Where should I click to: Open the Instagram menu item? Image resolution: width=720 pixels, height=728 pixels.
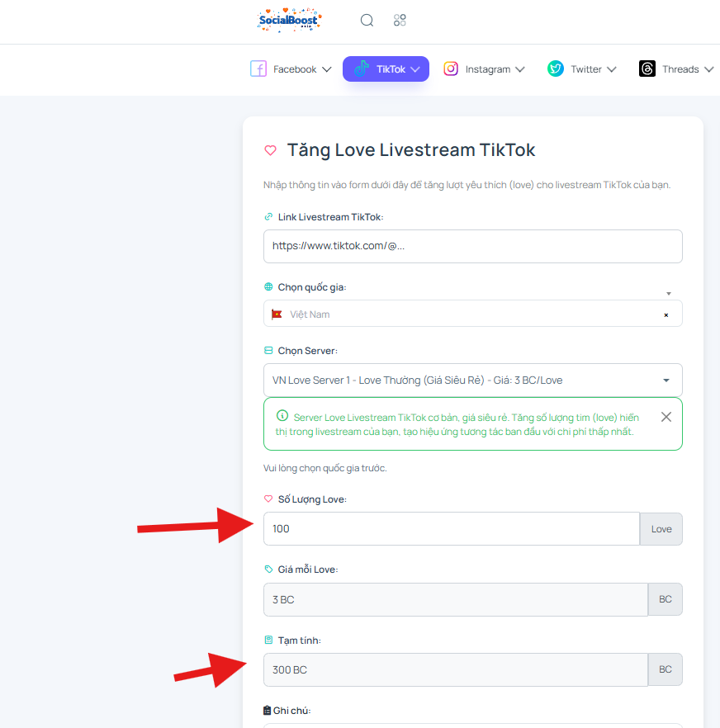pyautogui.click(x=484, y=69)
